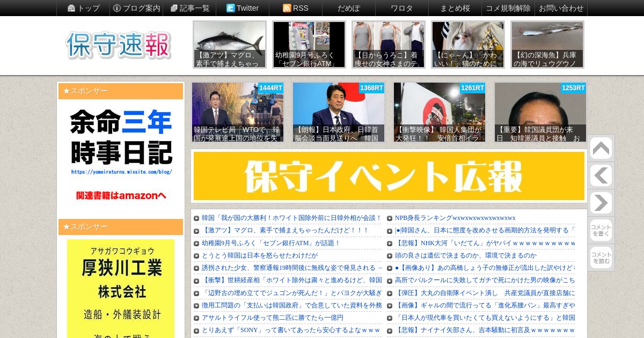Open link NPB身長ランキング

pyautogui.click(x=455, y=218)
